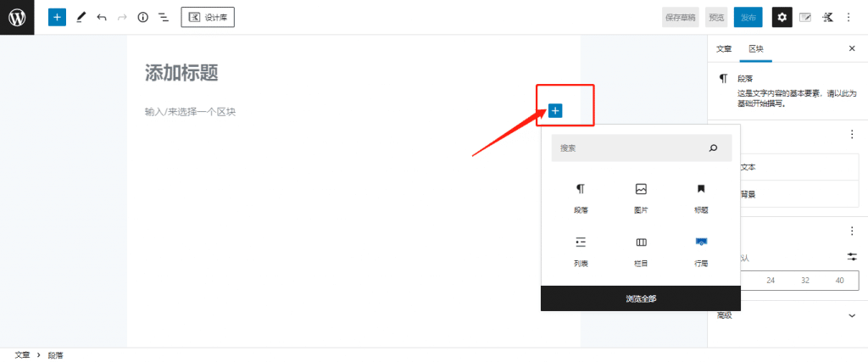Insert a 列表 list block
The width and height of the screenshot is (868, 362).
[x=581, y=252]
